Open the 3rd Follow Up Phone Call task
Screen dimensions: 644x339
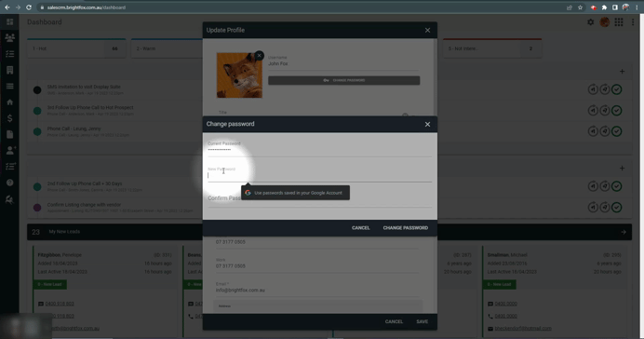pos(90,108)
